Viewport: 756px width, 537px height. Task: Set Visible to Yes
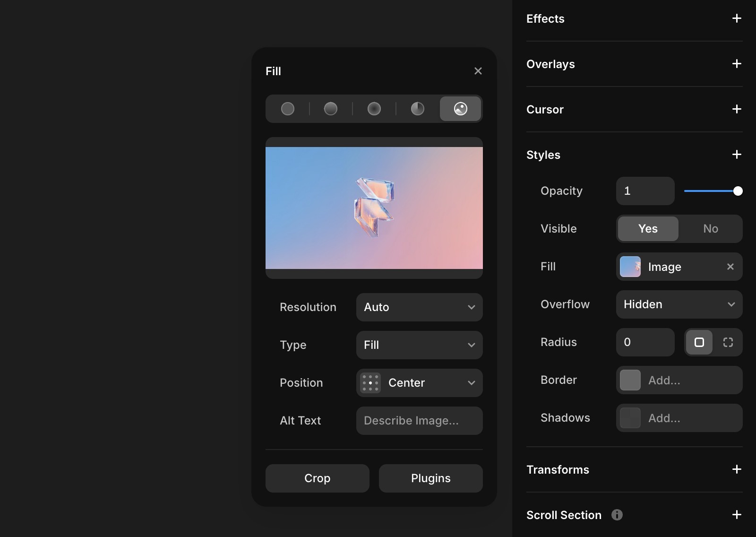(x=648, y=229)
